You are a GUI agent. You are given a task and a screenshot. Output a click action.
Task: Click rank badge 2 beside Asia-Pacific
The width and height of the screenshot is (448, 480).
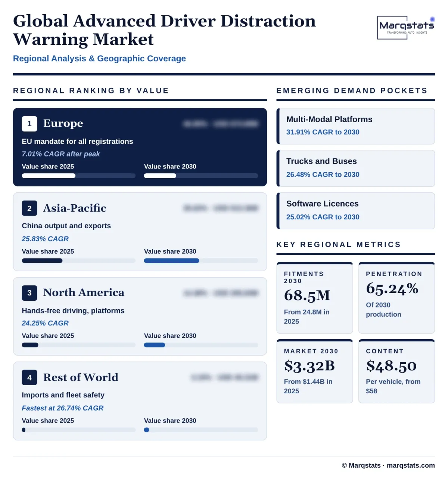tap(29, 208)
